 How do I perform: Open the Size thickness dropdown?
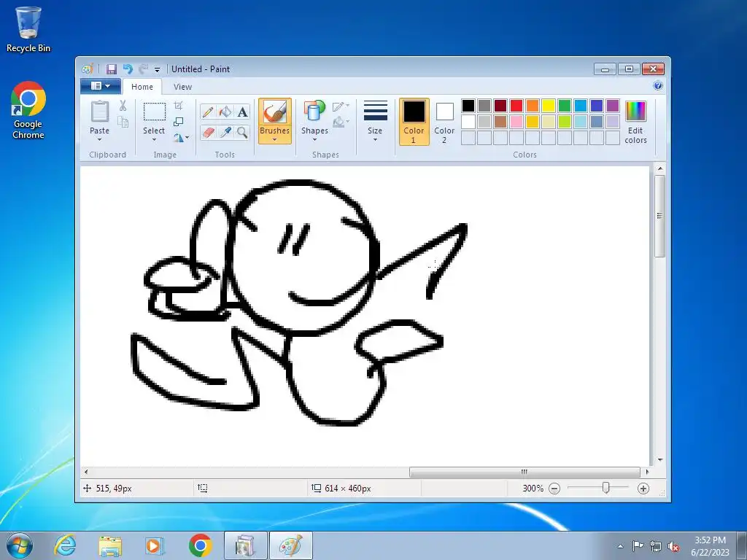376,122
